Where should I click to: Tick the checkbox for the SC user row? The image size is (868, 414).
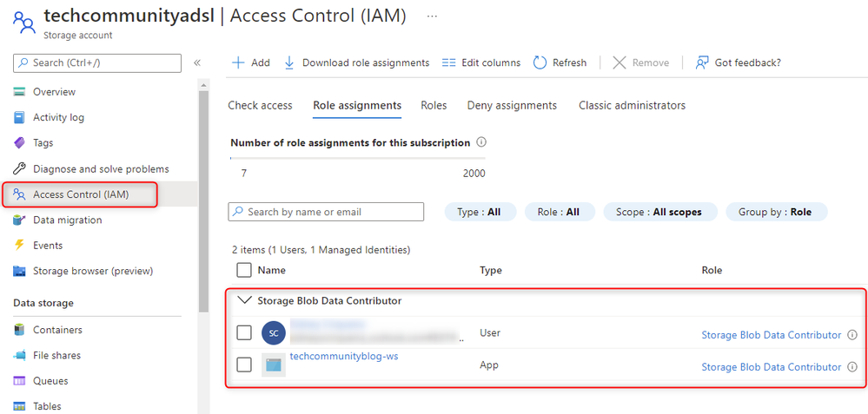coord(244,332)
